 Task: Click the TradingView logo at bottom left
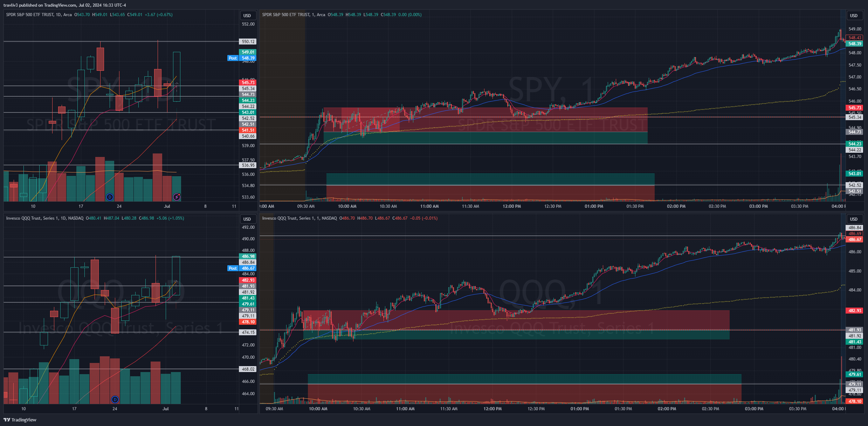(x=20, y=420)
